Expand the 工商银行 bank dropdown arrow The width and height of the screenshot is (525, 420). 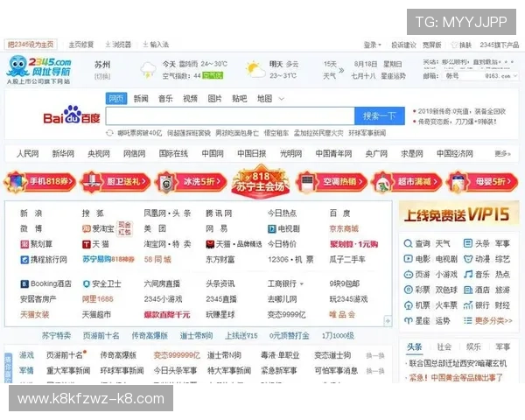pyautogui.click(x=302, y=284)
